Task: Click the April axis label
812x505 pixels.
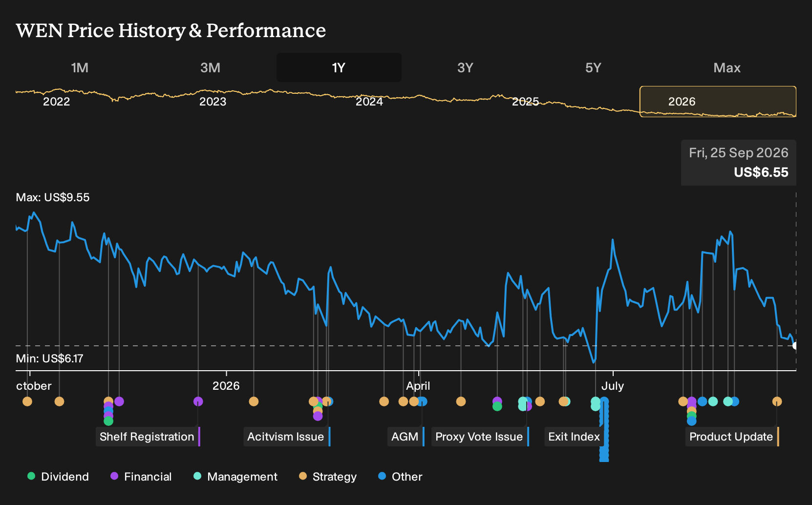Action: pyautogui.click(x=418, y=386)
